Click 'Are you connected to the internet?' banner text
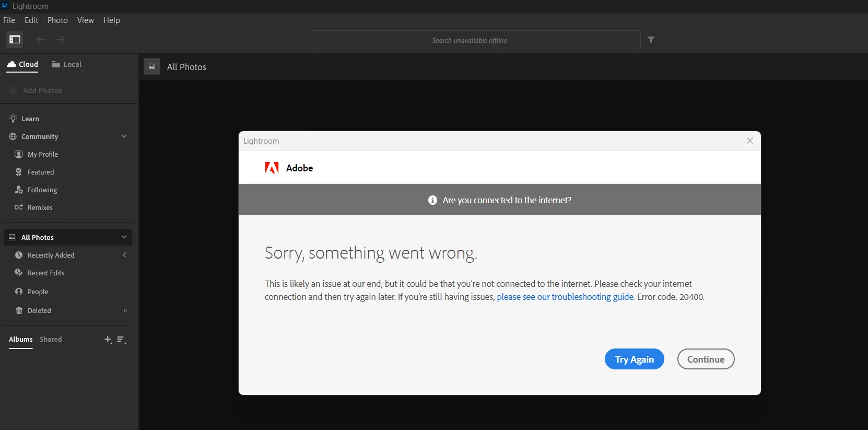 coord(507,200)
